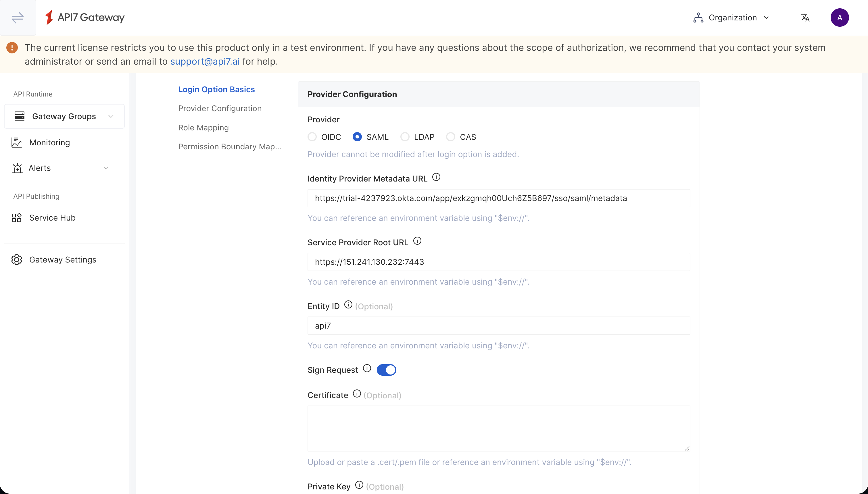Viewport: 868px width, 494px height.
Task: Collapse the sidebar using the arrows icon
Action: (17, 18)
